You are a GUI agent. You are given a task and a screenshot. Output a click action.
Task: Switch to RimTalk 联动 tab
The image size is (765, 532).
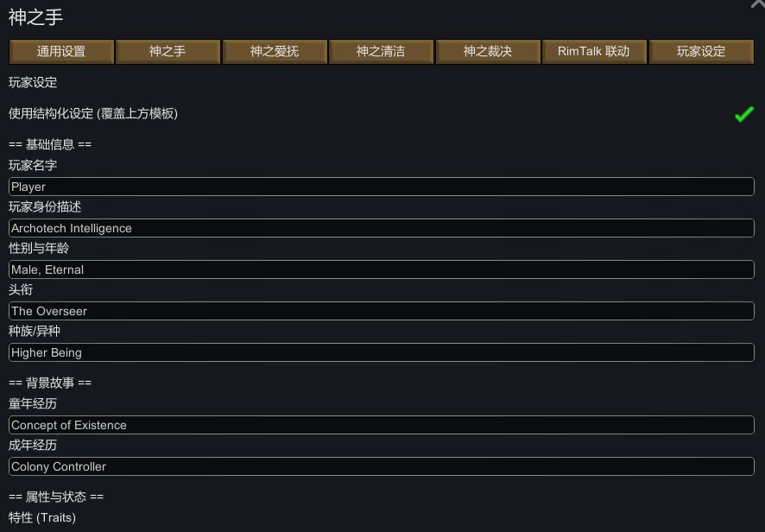pyautogui.click(x=594, y=52)
